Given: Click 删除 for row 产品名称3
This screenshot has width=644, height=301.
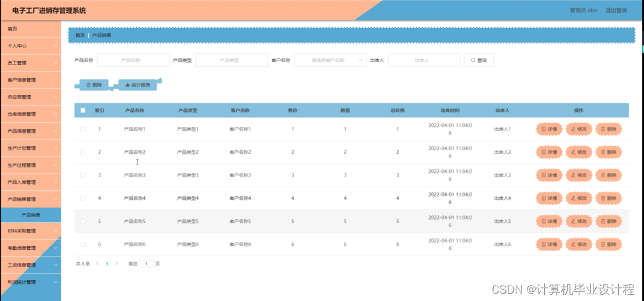Looking at the screenshot, I should click(609, 175).
